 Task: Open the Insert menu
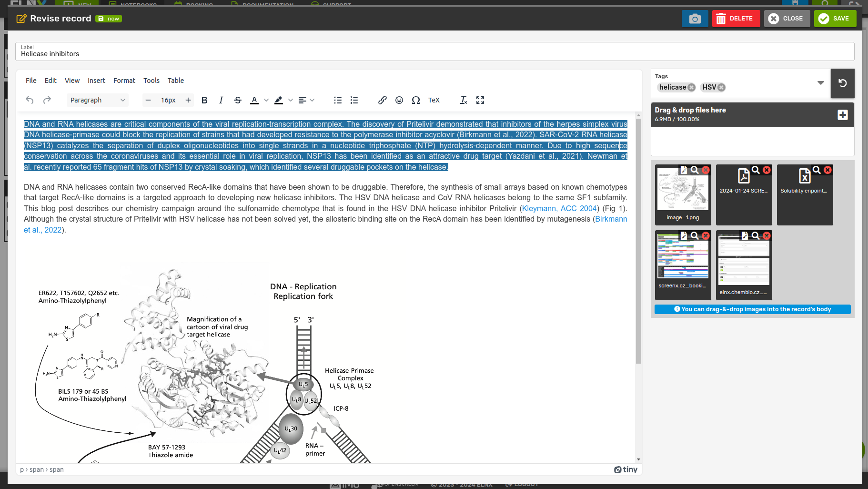96,81
